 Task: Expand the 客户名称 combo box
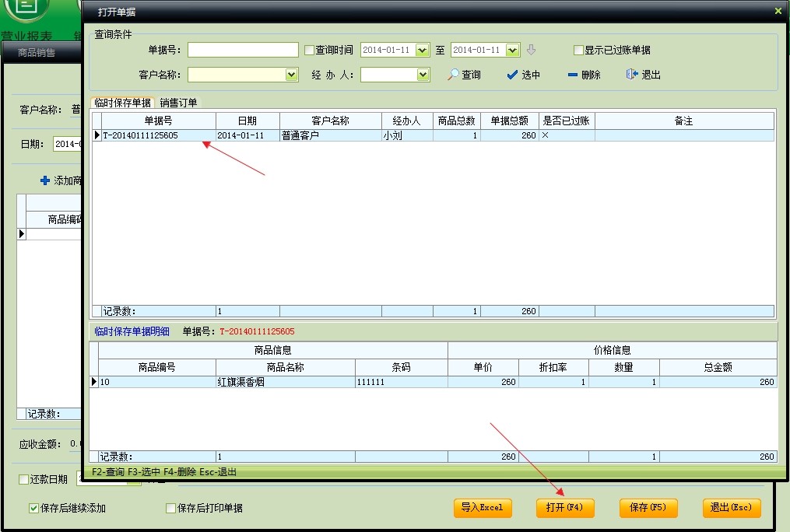coord(291,75)
